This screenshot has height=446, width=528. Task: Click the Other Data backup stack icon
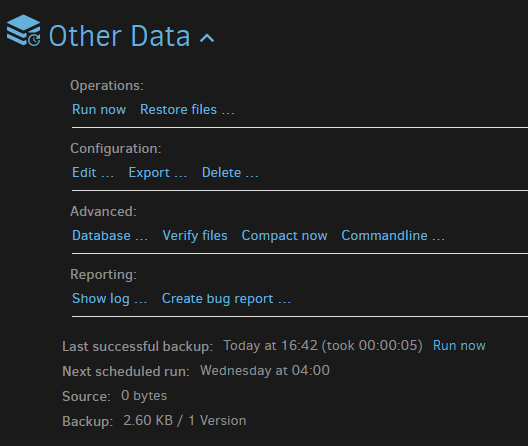tap(24, 30)
